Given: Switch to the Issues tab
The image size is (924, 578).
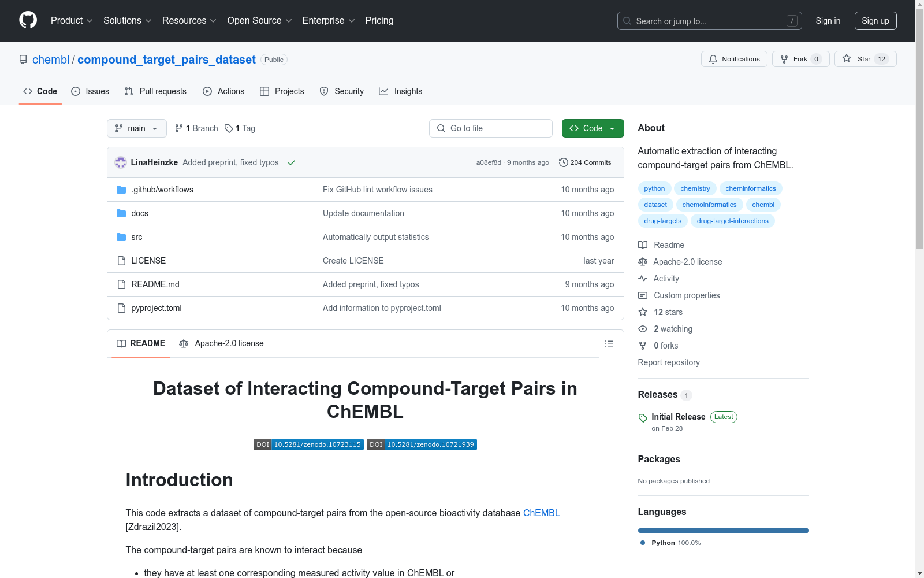Looking at the screenshot, I should tap(90, 91).
